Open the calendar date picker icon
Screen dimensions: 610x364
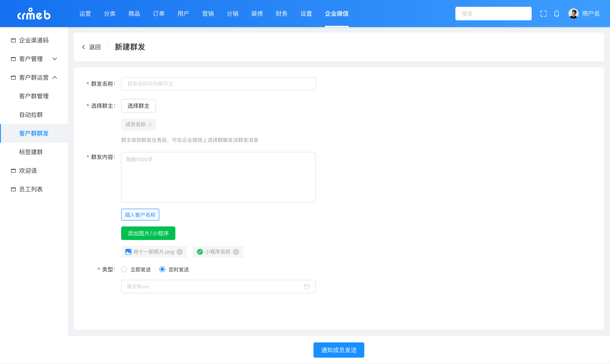[x=307, y=287]
